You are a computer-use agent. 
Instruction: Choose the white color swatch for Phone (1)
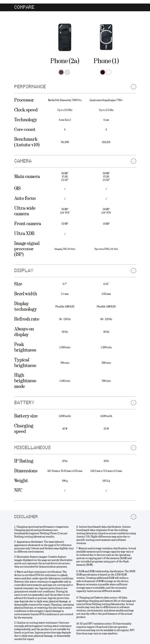pyautogui.click(x=109, y=72)
